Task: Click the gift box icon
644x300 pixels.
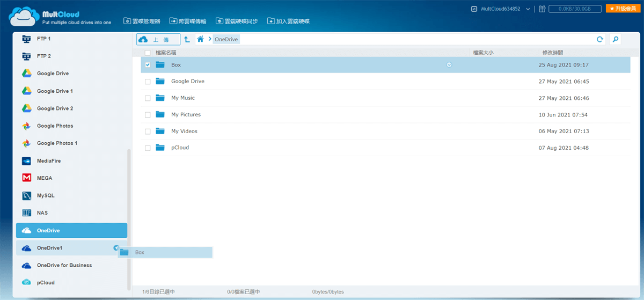Action: tap(543, 9)
